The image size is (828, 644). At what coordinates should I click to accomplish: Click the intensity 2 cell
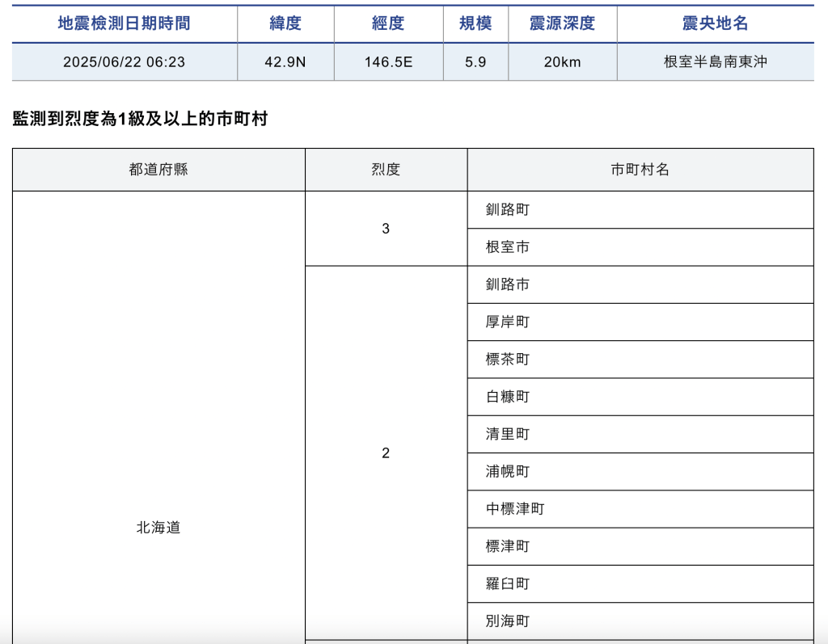click(x=386, y=453)
